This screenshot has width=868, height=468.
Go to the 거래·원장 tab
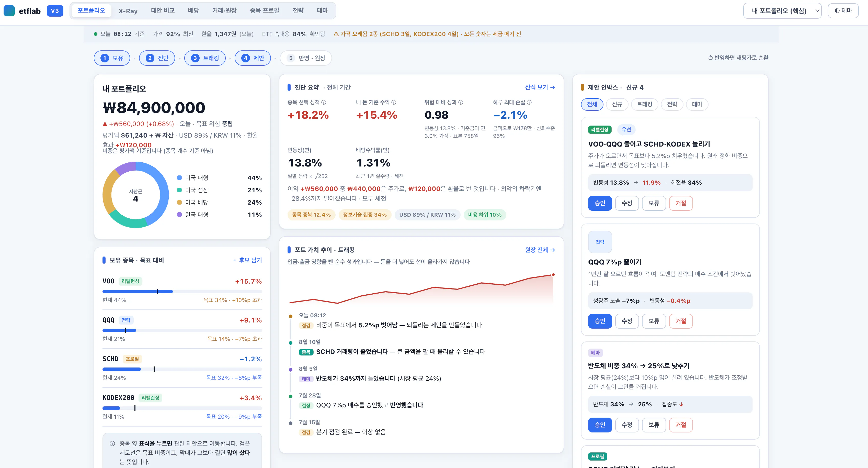224,11
